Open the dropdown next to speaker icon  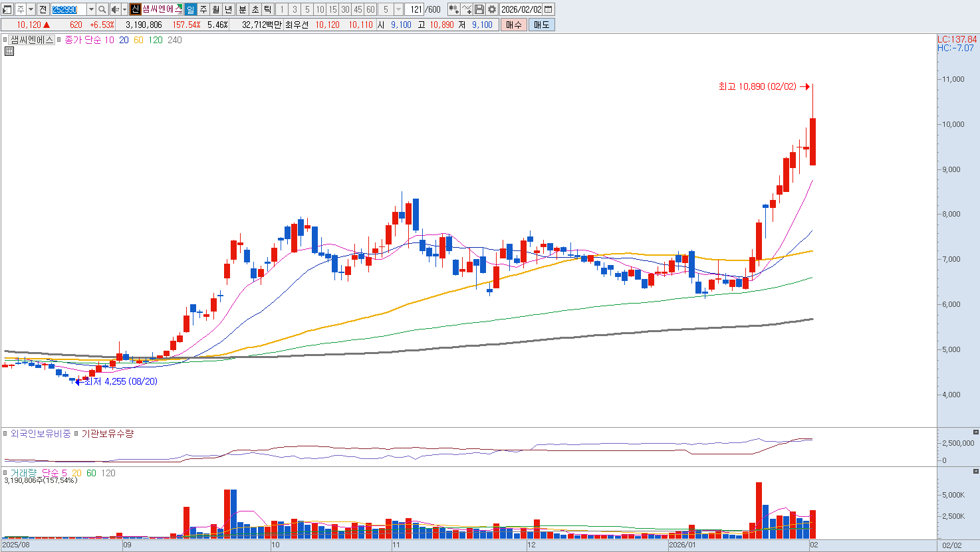(x=124, y=9)
